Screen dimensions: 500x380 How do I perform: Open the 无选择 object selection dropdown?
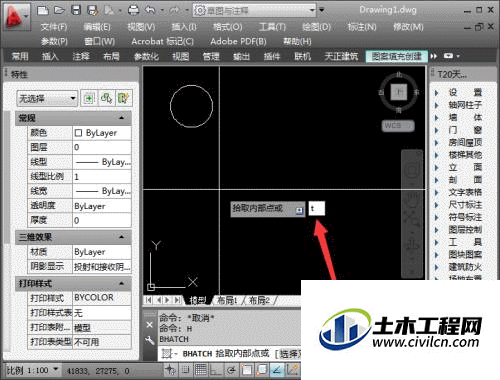pos(47,98)
